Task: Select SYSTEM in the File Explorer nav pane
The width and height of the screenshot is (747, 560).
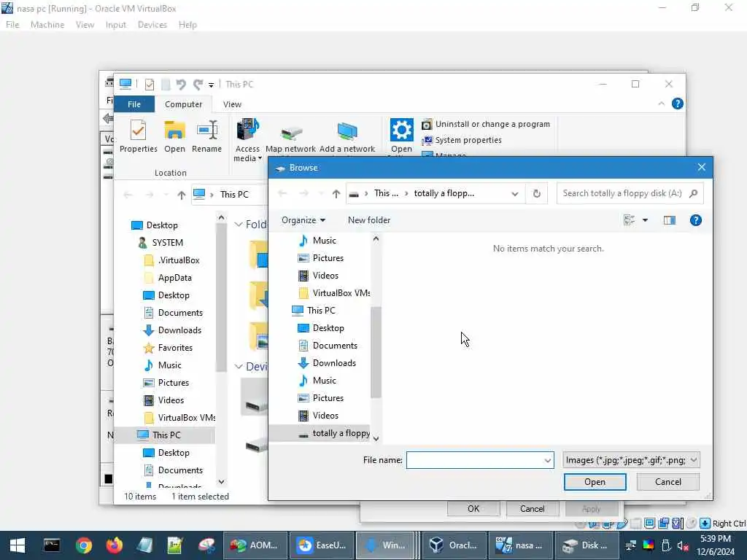Action: pos(160,242)
